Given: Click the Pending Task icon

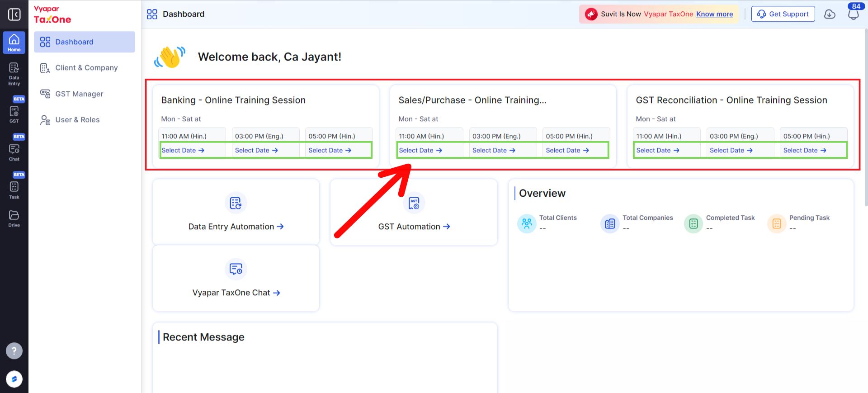Looking at the screenshot, I should coord(777,223).
